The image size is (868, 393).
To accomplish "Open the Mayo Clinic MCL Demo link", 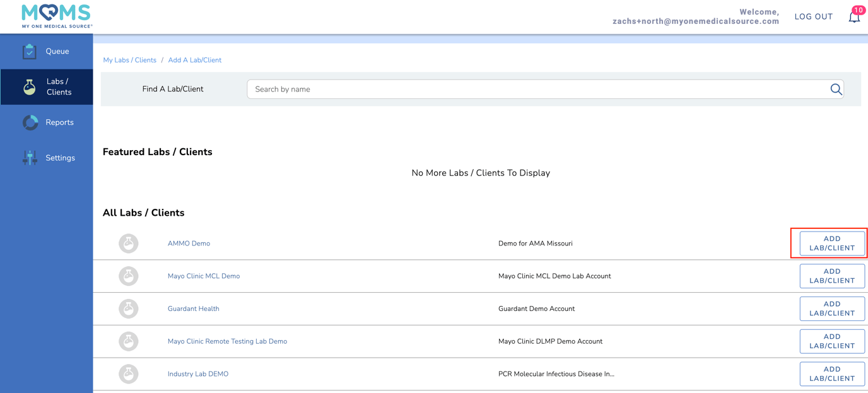I will pos(204,276).
